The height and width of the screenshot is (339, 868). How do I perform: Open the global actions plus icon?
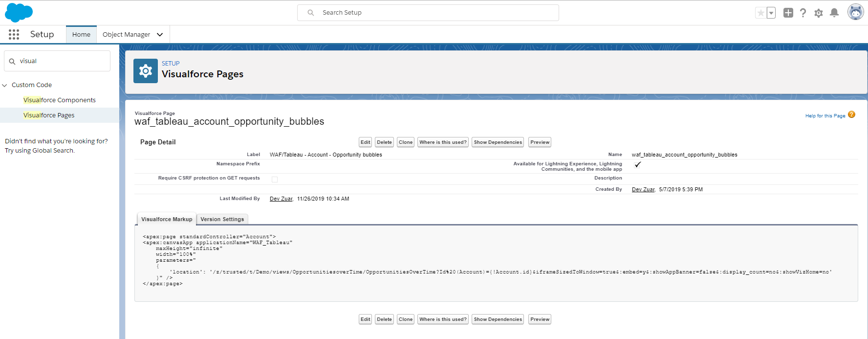788,13
